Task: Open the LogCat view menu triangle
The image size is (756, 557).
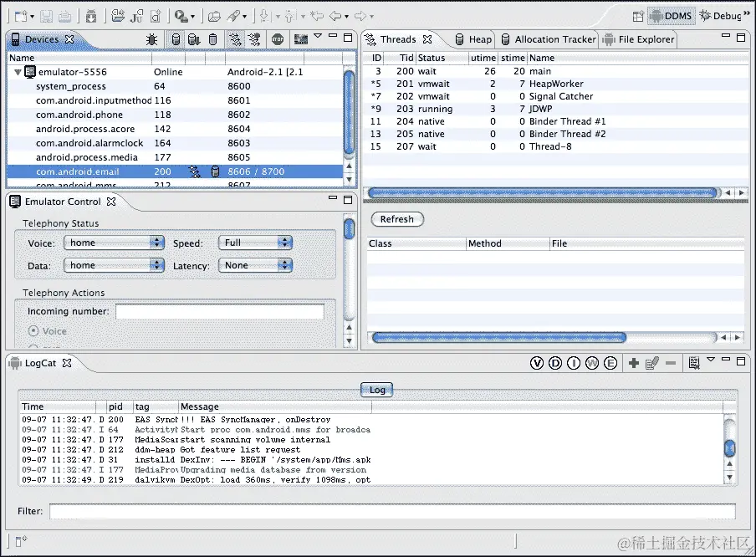Action: click(x=711, y=360)
